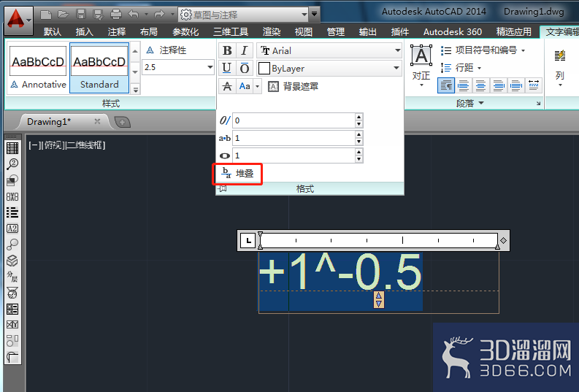The height and width of the screenshot is (392, 579).
Task: Toggle Italic text formatting
Action: coord(244,50)
